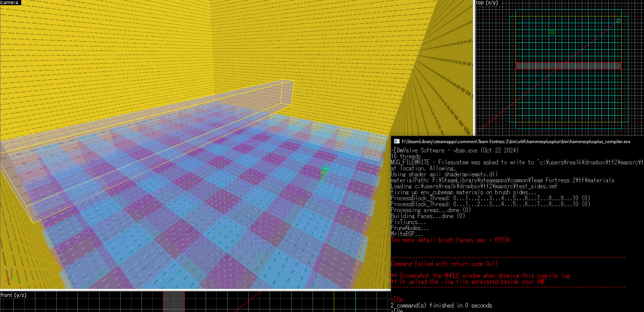Select the gray highlighted brush in top view
The height and width of the screenshot is (312, 644).
(568, 66)
